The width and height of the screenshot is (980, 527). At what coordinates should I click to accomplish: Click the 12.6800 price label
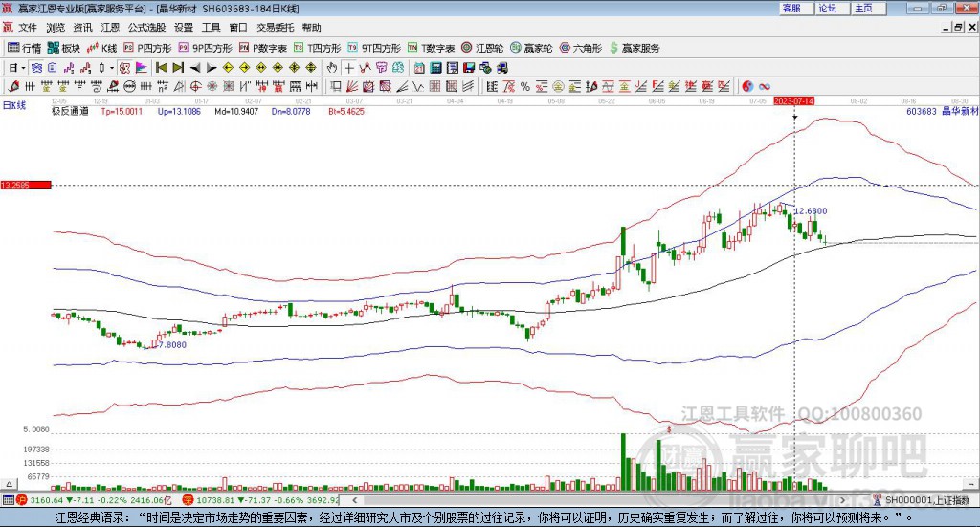tap(811, 211)
